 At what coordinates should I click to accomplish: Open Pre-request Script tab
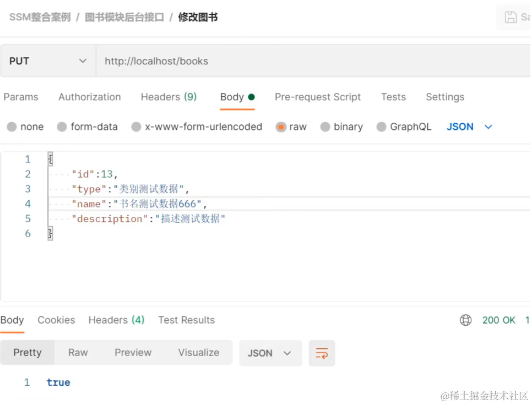pyautogui.click(x=318, y=97)
